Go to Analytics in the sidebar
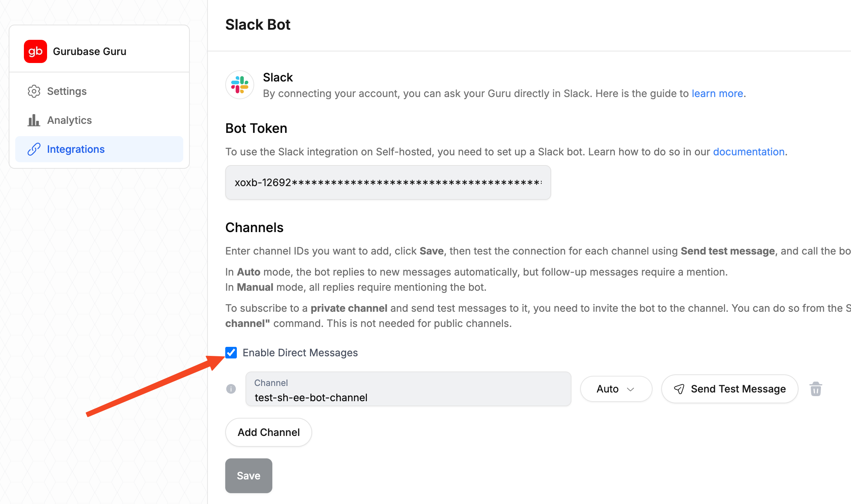851x504 pixels. coord(70,120)
